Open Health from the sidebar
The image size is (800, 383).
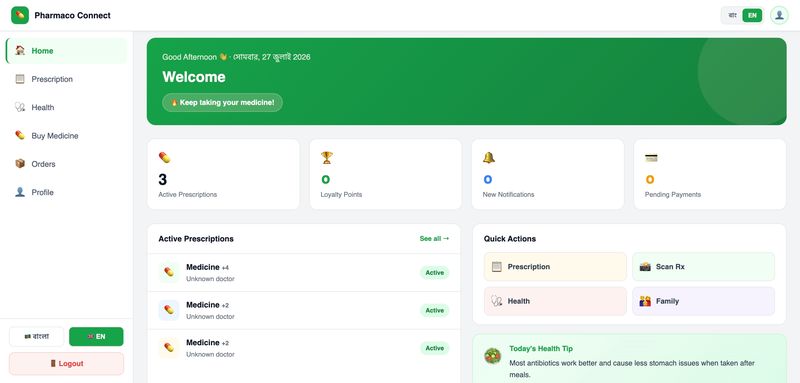click(66, 107)
